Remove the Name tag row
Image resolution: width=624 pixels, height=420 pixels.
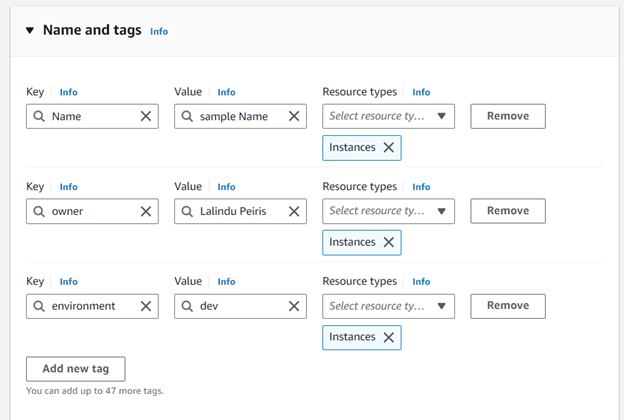508,116
